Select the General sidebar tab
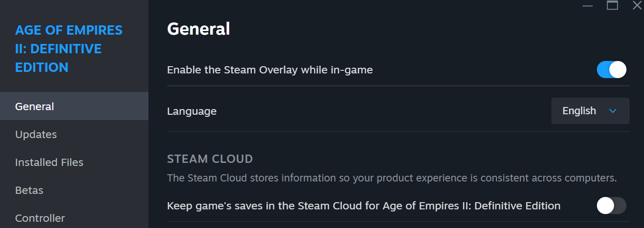This screenshot has width=644, height=228. [35, 107]
